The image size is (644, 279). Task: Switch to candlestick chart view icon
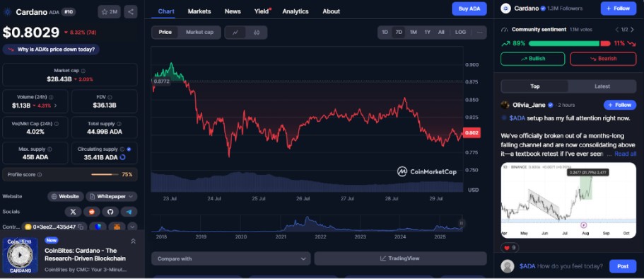[x=257, y=32]
